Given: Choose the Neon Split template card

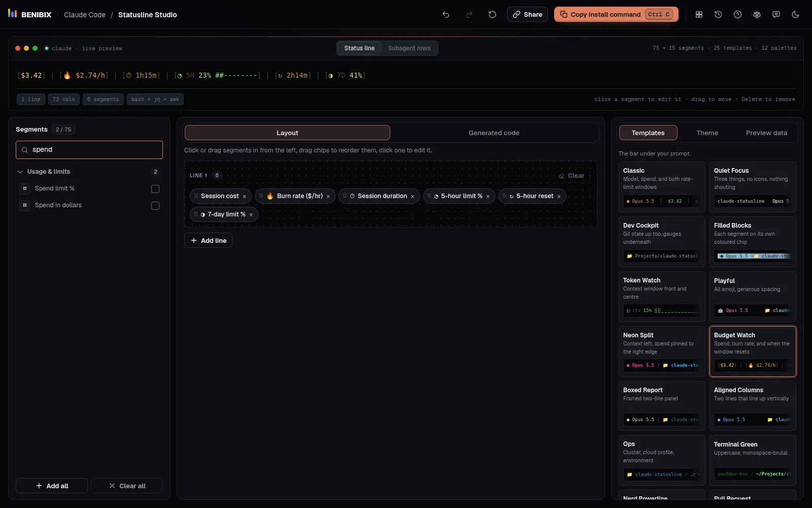Looking at the screenshot, I should pos(662,351).
